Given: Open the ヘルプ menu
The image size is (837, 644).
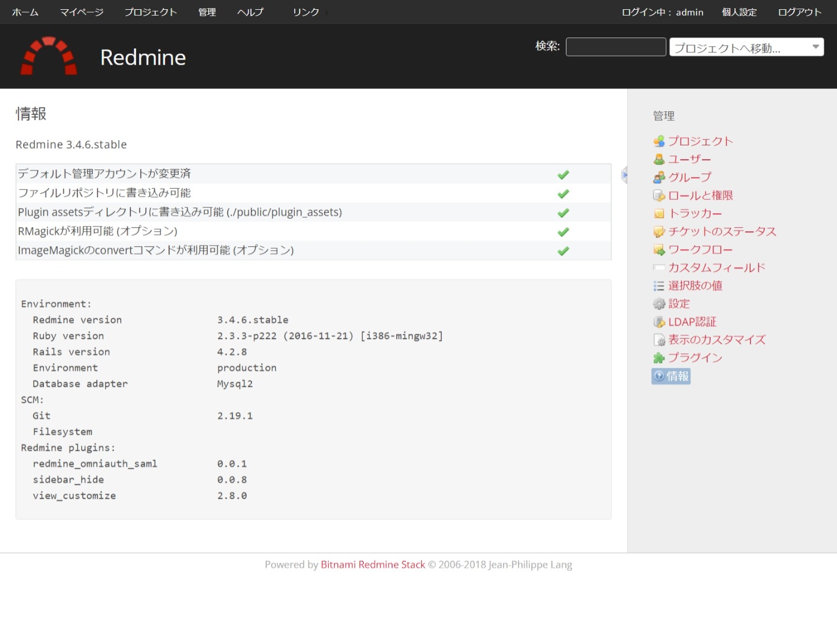Looking at the screenshot, I should tap(249, 12).
